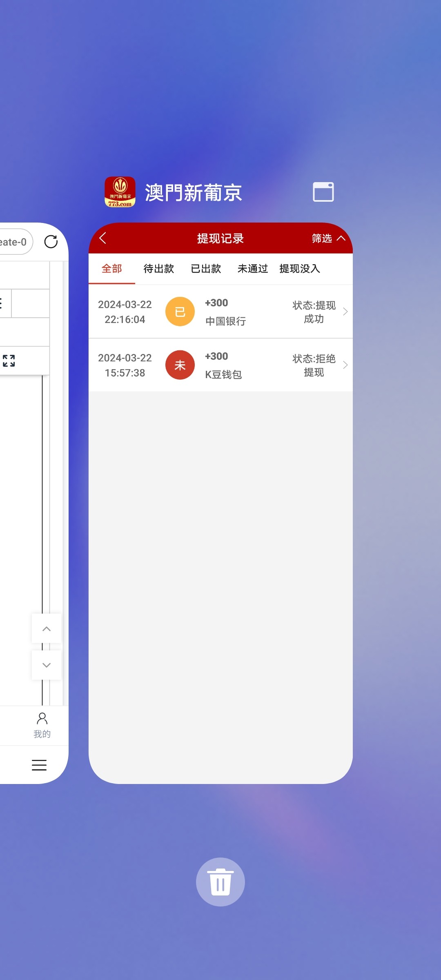Select the 全部 tab
This screenshot has height=980, width=441.
point(112,269)
